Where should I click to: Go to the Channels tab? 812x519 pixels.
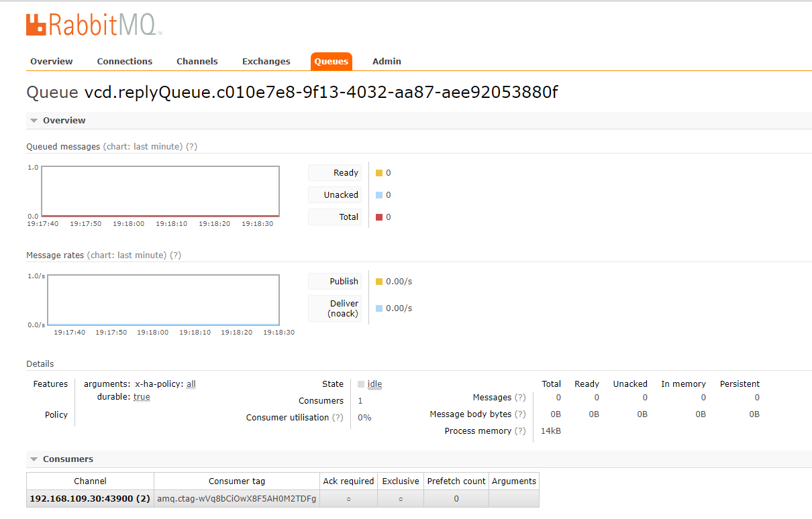pos(197,61)
